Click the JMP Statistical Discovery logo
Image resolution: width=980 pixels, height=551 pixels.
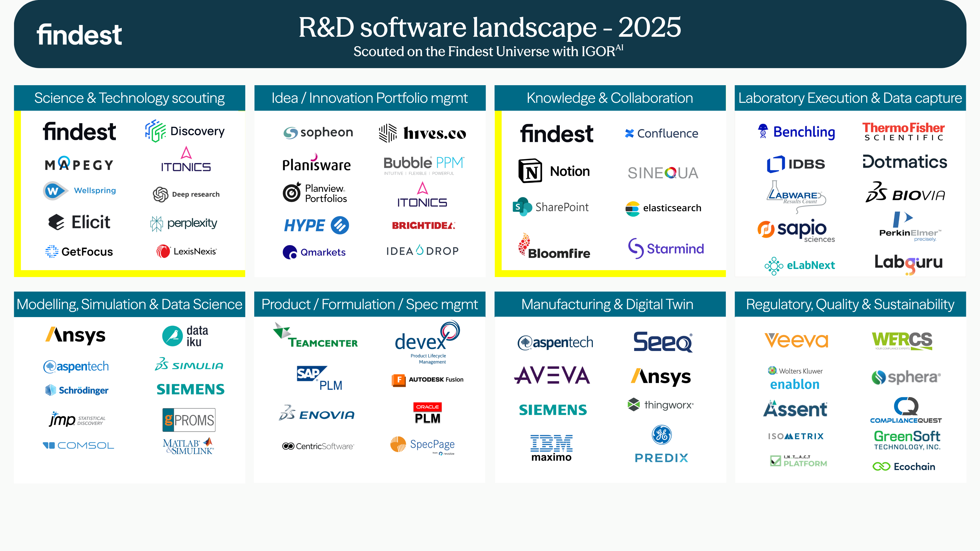pyautogui.click(x=77, y=419)
